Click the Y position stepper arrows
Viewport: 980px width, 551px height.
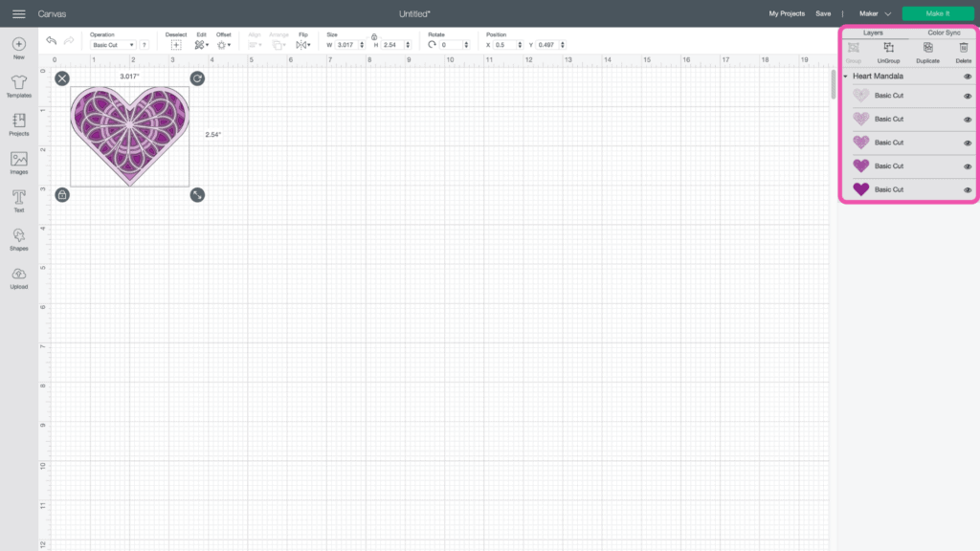(563, 45)
